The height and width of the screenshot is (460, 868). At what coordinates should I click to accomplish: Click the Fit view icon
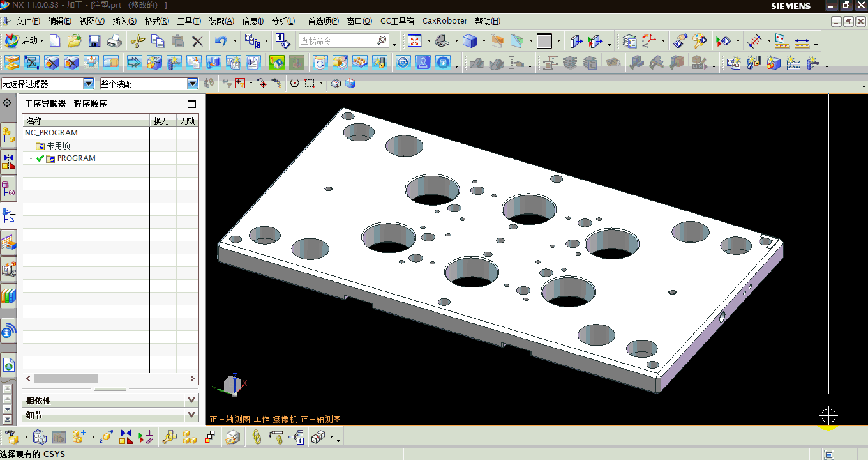[415, 42]
